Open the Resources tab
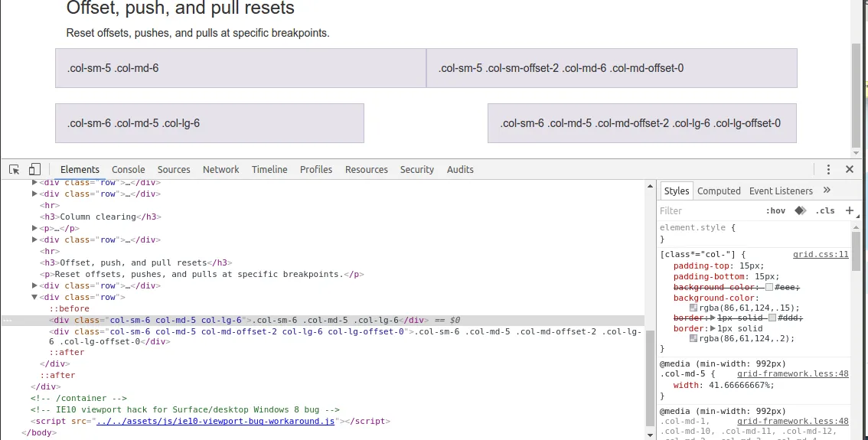The height and width of the screenshot is (440, 868). point(367,169)
